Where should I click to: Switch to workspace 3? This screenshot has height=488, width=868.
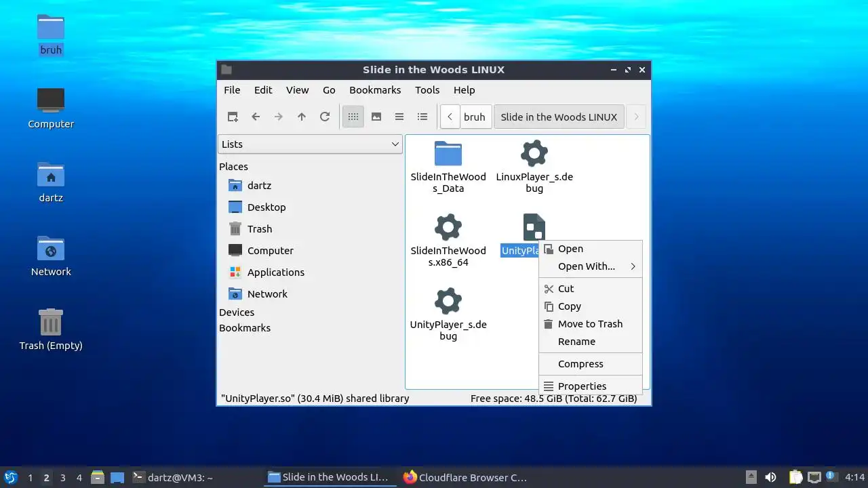[x=62, y=477]
